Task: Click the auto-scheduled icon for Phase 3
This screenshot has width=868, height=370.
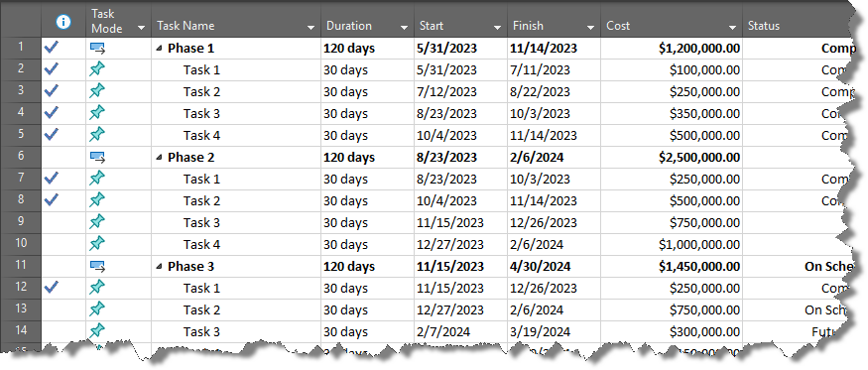Action: click(x=97, y=267)
